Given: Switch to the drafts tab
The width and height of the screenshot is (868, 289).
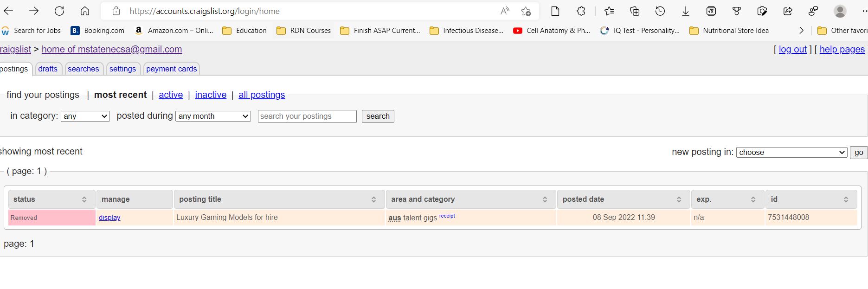Looking at the screenshot, I should tap(48, 69).
